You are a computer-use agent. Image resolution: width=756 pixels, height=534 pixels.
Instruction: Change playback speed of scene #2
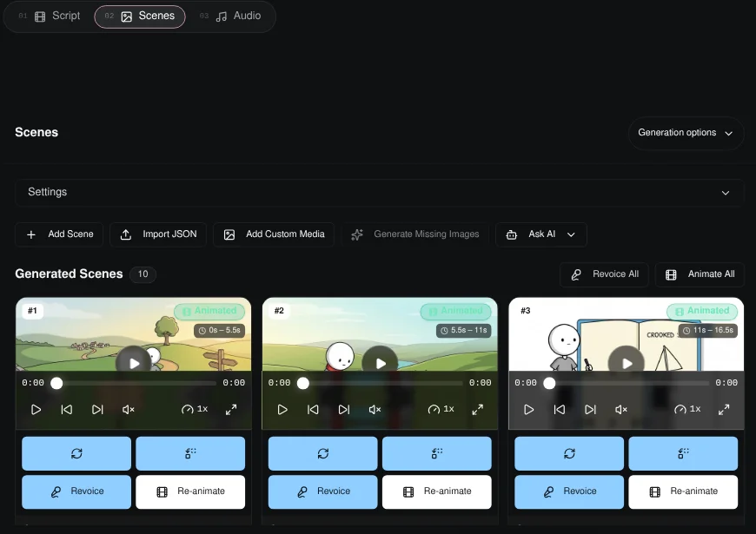click(441, 409)
